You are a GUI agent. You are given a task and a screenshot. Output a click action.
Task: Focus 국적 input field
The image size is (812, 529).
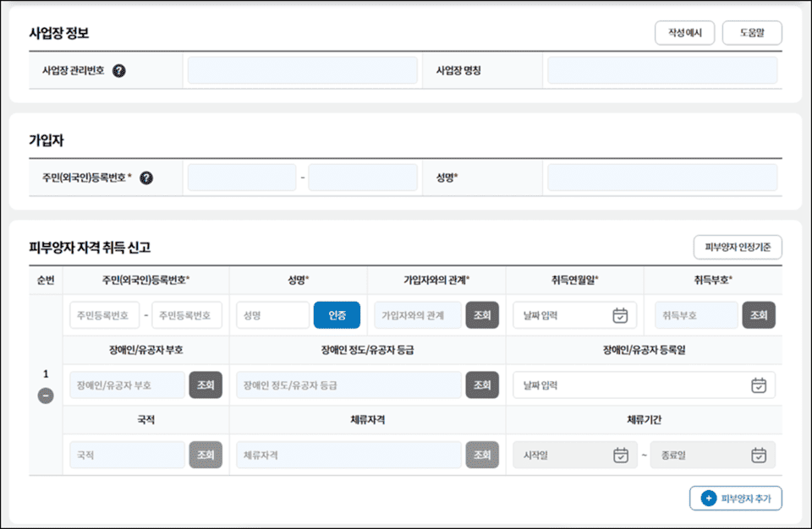coord(127,455)
